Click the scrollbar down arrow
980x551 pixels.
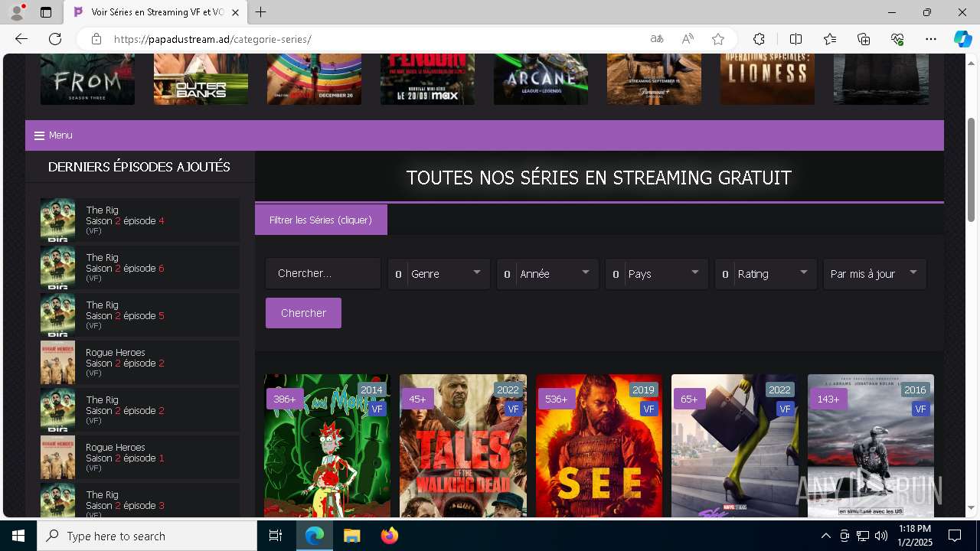coord(972,508)
